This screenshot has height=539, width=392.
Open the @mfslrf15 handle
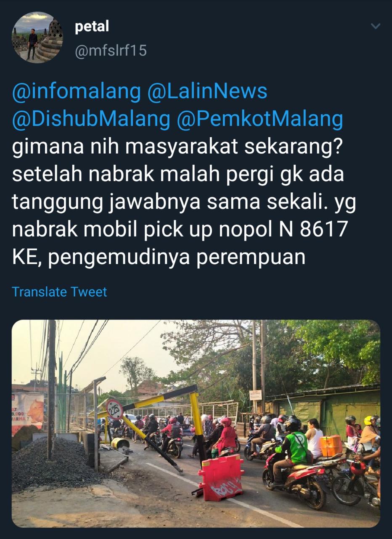tap(111, 51)
